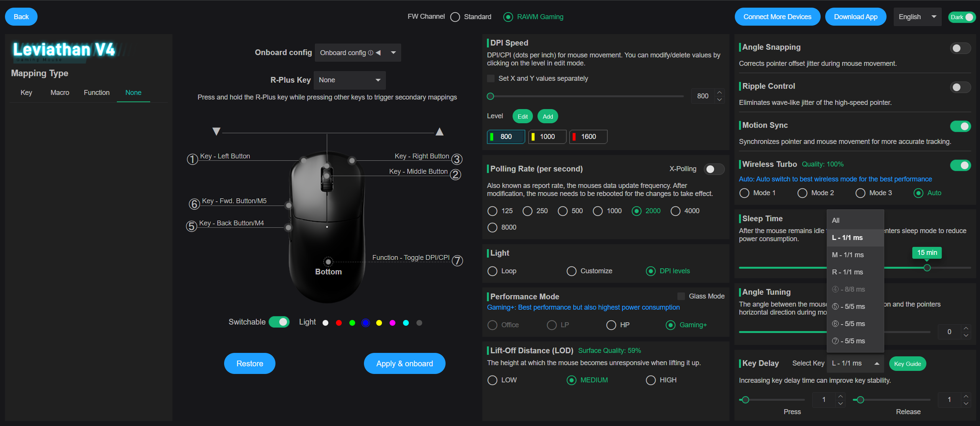Image resolution: width=980 pixels, height=426 pixels.
Task: Click the Back button
Action: coord(21,17)
